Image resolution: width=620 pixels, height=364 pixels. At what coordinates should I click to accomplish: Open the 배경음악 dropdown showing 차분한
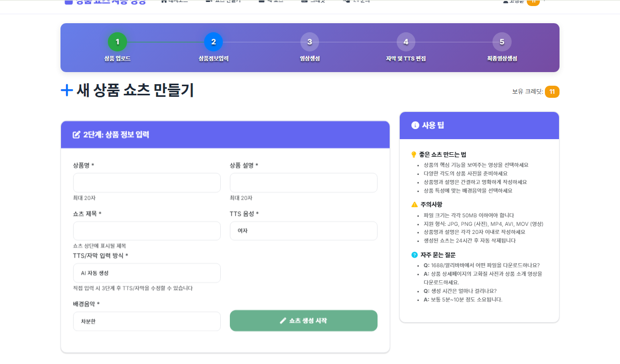click(x=147, y=321)
